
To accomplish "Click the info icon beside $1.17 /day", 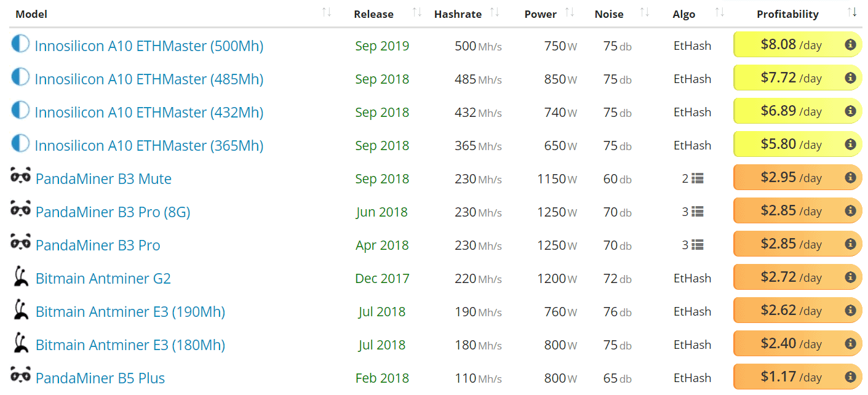I will click(x=850, y=377).
